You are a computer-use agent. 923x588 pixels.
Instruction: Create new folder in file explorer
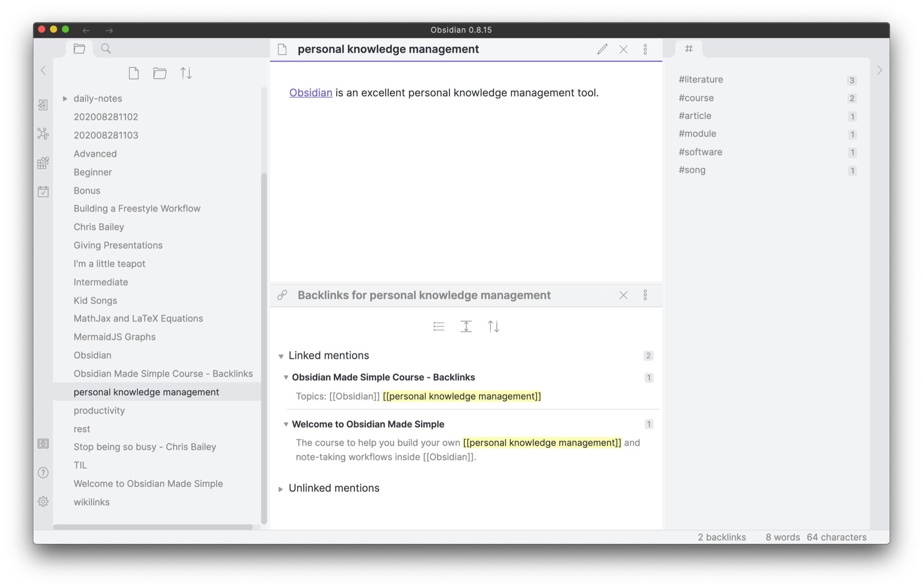[160, 73]
